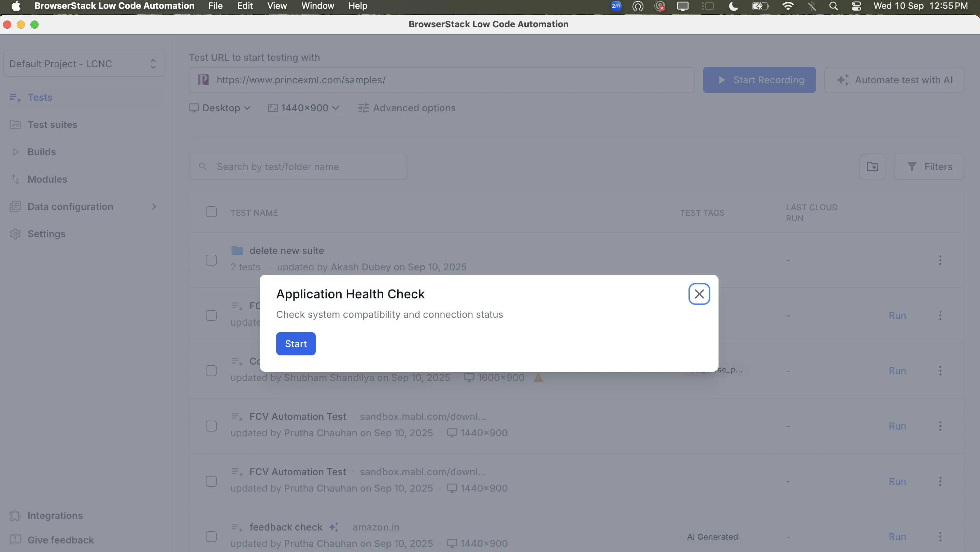Click the delete new suite folder icon
Screen dimensions: 980x552
[237, 251]
